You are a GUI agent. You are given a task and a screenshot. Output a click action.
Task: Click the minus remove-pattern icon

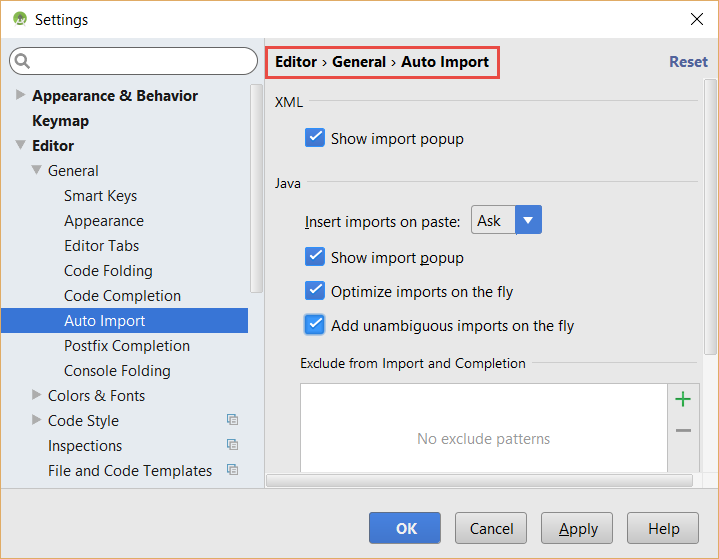pos(683,430)
